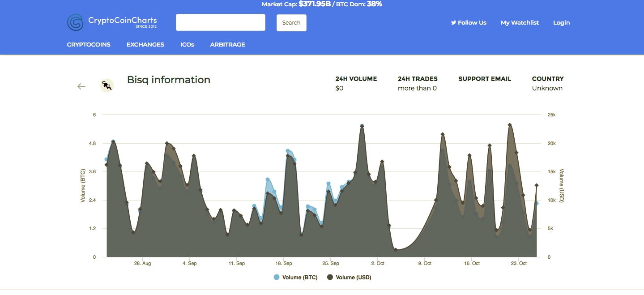This screenshot has width=644, height=295.
Task: Click the 3.6 left axis label
Action: [93, 172]
